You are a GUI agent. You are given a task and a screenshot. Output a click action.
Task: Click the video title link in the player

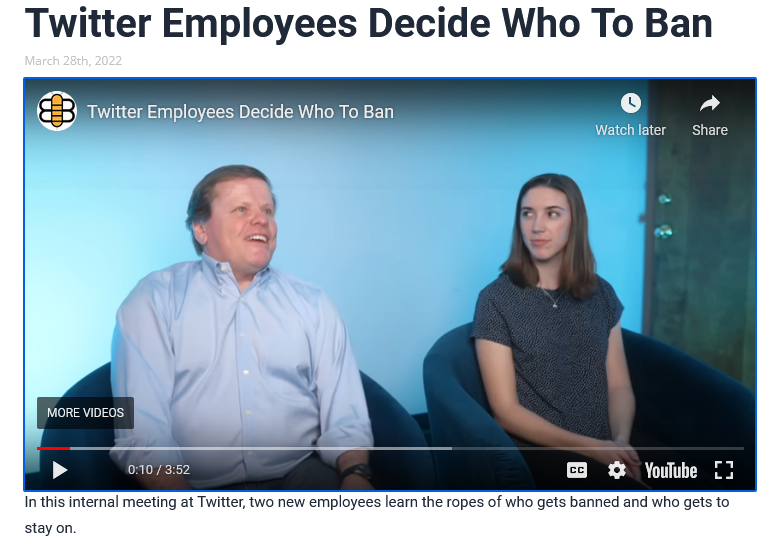240,112
